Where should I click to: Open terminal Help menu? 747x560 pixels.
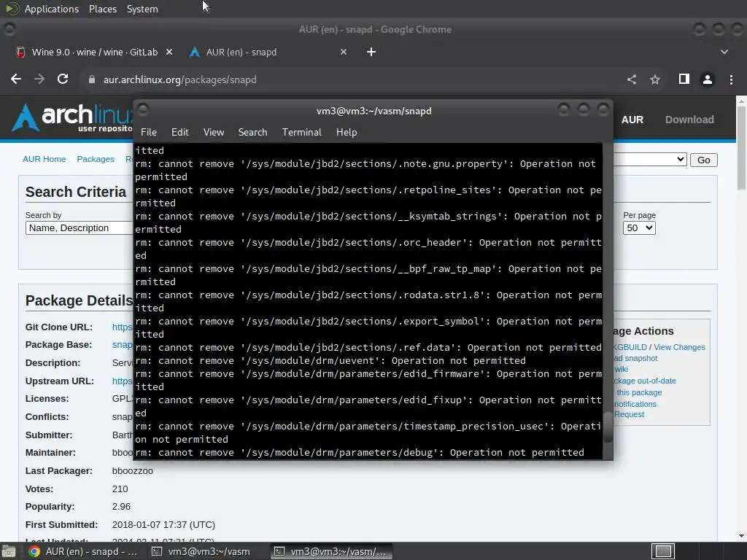click(x=347, y=133)
